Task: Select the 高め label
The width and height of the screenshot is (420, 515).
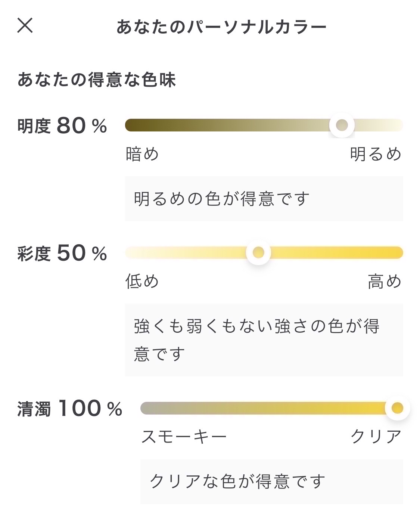Action: (385, 281)
